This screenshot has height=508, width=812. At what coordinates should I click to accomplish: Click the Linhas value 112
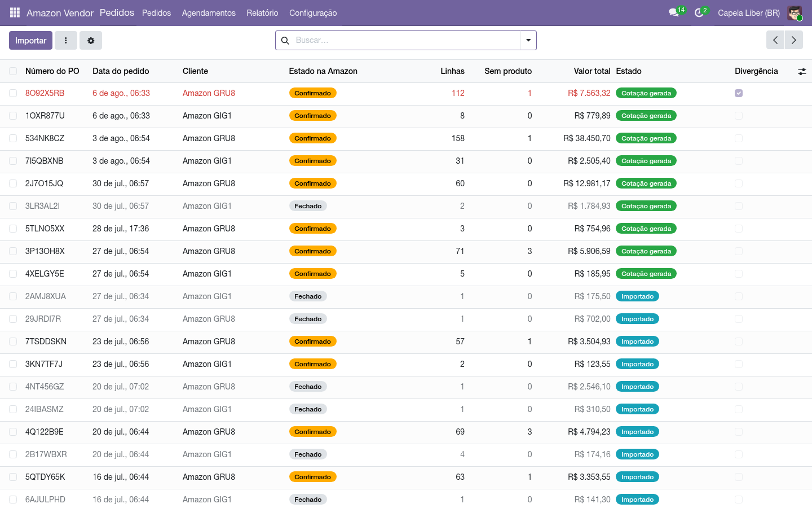pos(458,93)
